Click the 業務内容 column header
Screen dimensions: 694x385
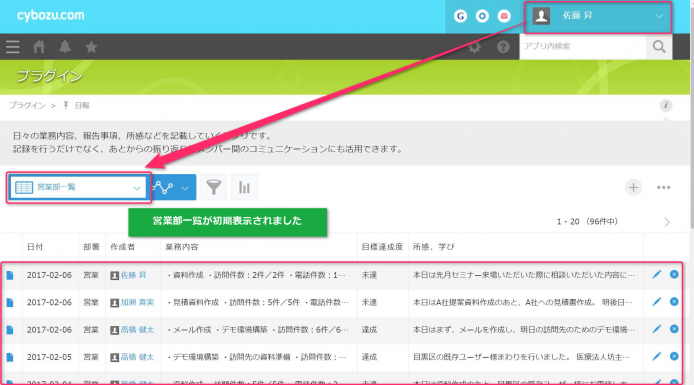(x=182, y=247)
